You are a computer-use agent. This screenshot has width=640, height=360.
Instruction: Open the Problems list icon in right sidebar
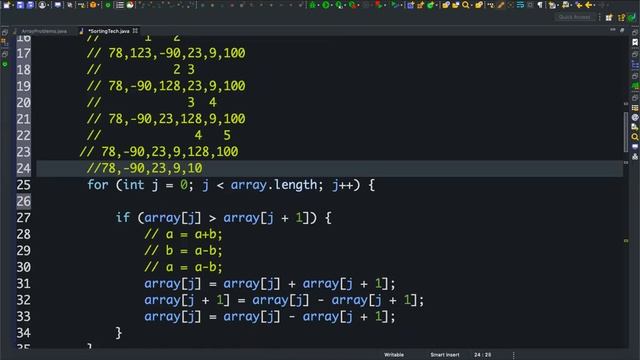pyautogui.click(x=635, y=108)
